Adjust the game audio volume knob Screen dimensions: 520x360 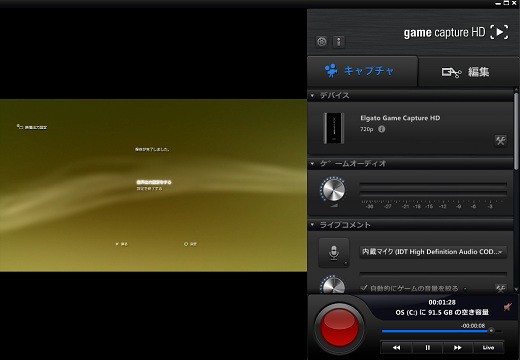tap(333, 190)
